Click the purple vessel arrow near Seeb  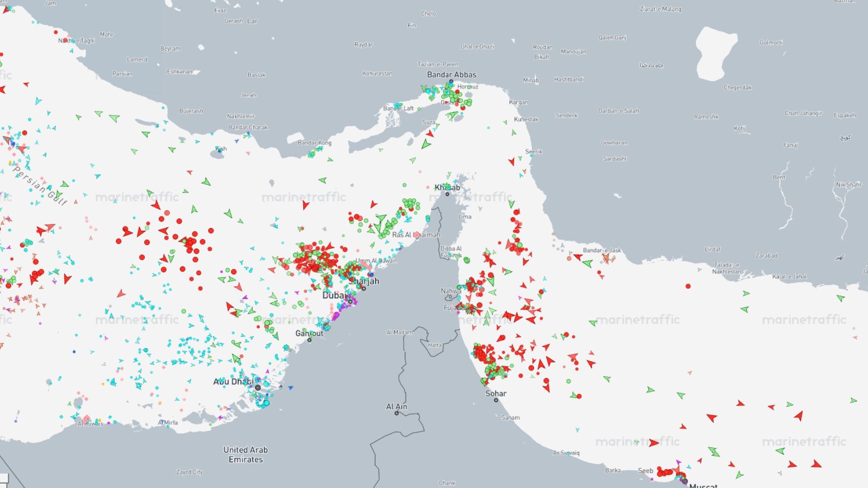click(679, 462)
